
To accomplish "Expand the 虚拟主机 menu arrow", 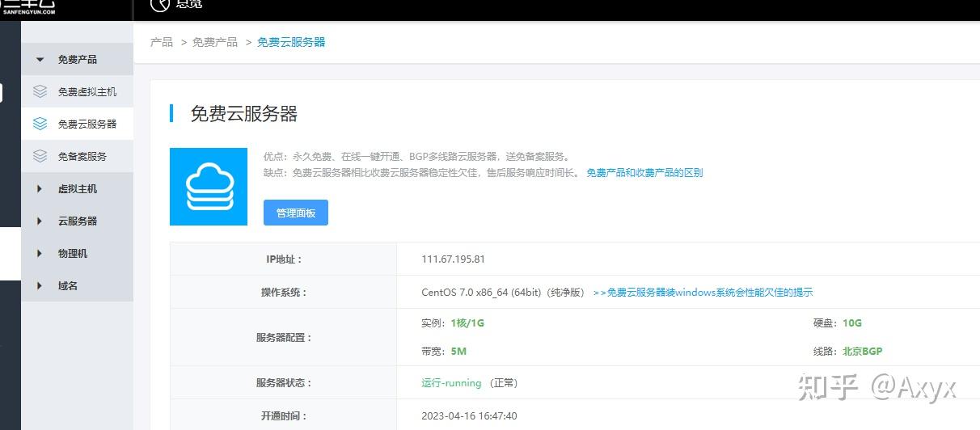I will [x=40, y=188].
